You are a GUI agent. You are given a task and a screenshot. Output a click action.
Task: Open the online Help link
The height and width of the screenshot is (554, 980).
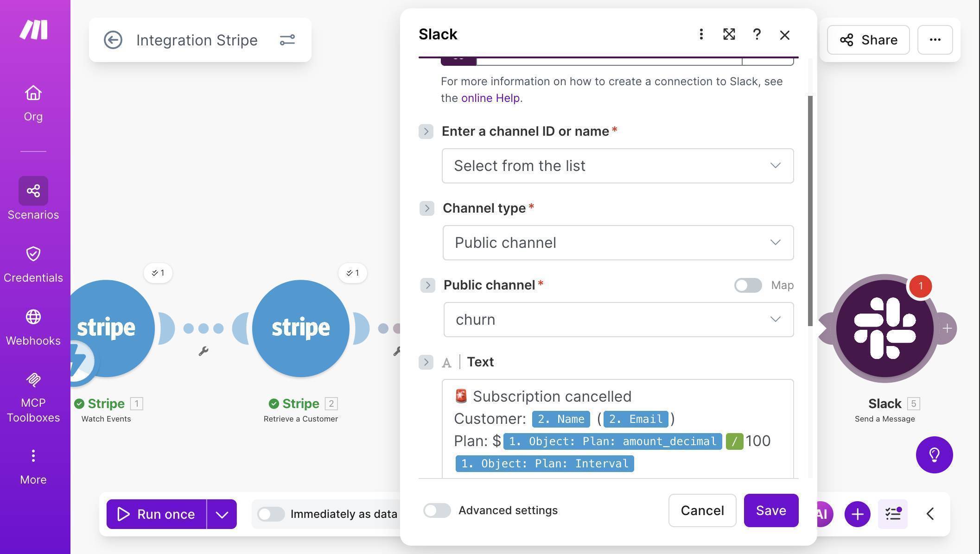(490, 98)
